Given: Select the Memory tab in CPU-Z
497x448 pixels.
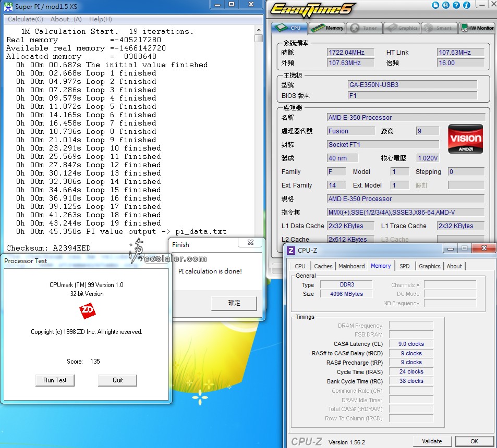Looking at the screenshot, I should [381, 266].
